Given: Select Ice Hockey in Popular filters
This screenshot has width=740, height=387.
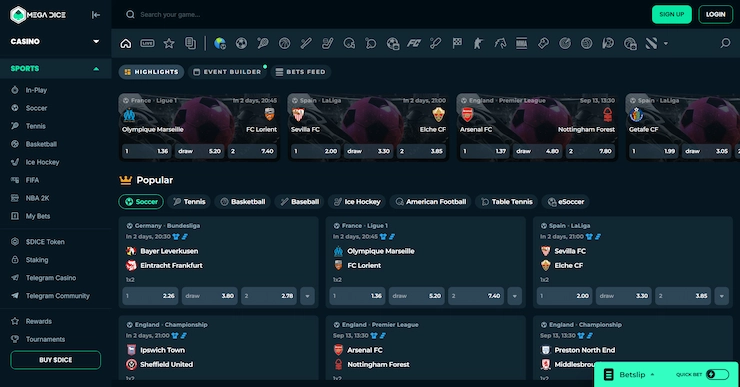Looking at the screenshot, I should pos(357,202).
